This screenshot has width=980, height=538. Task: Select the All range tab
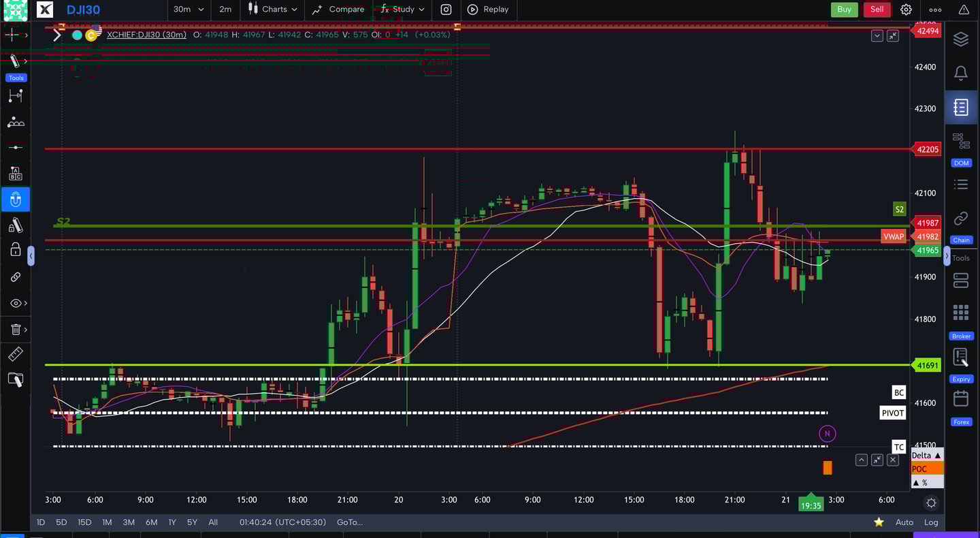(213, 522)
